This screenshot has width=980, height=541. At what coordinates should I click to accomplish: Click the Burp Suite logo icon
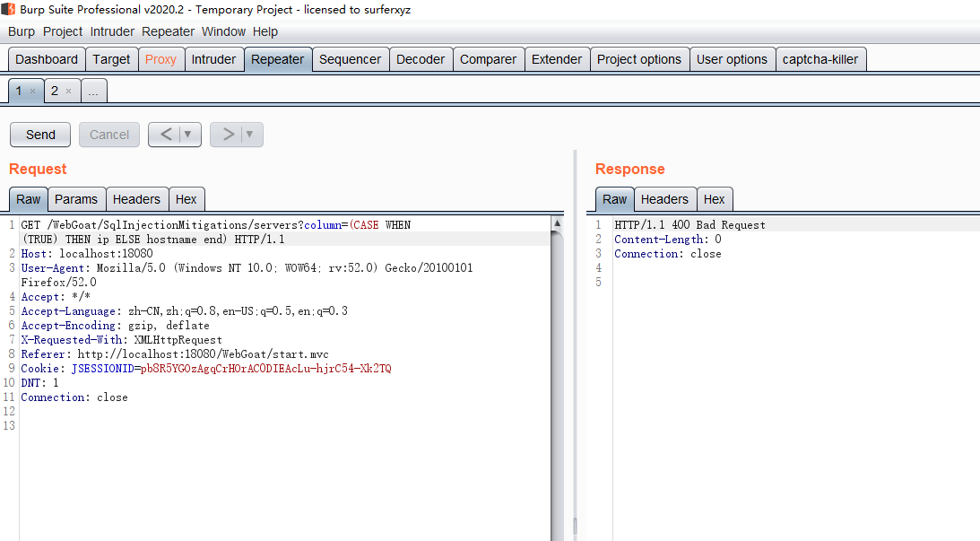(8, 9)
